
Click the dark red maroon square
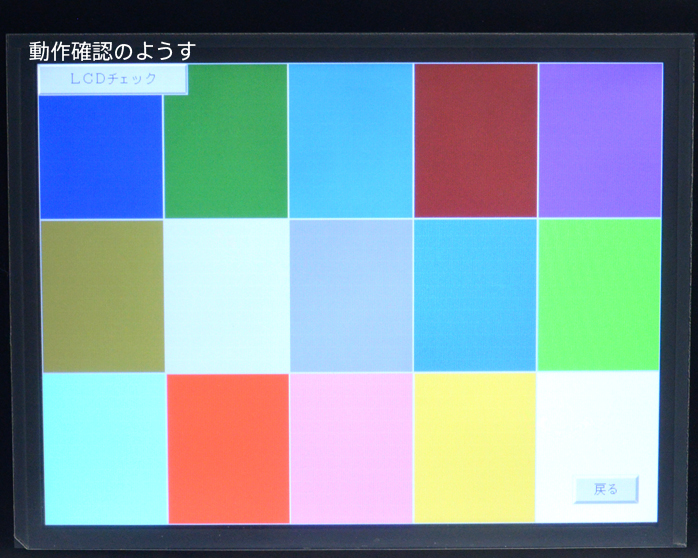pyautogui.click(x=475, y=140)
